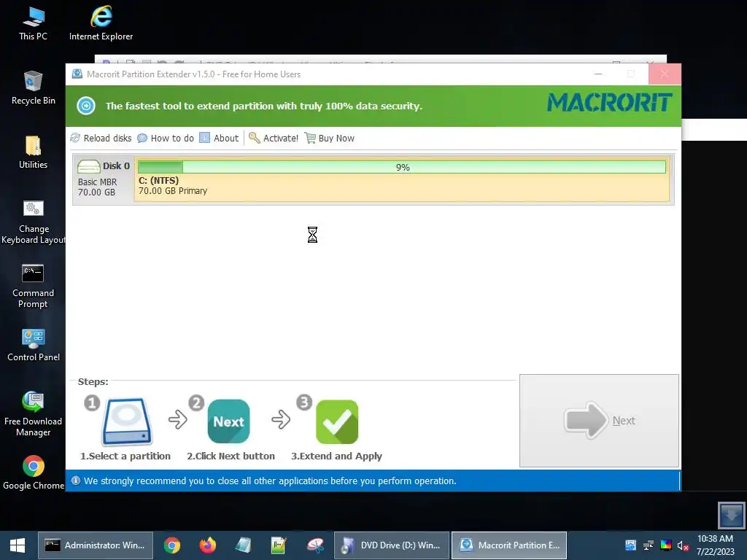Click the colorful display icon in the system tray

[666, 545]
